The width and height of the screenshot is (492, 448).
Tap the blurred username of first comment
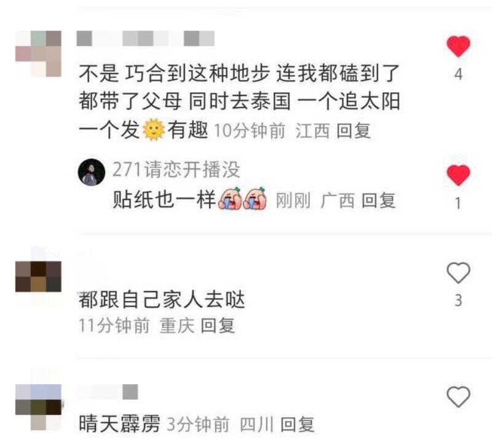click(x=146, y=39)
